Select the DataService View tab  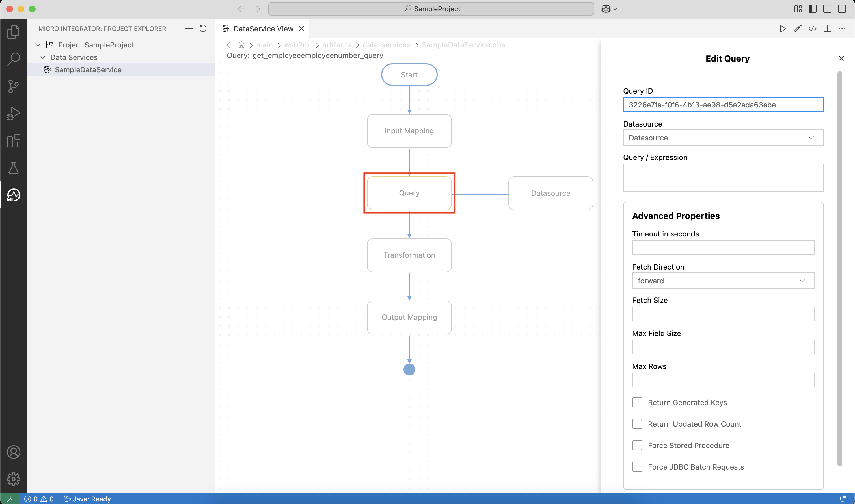263,29
